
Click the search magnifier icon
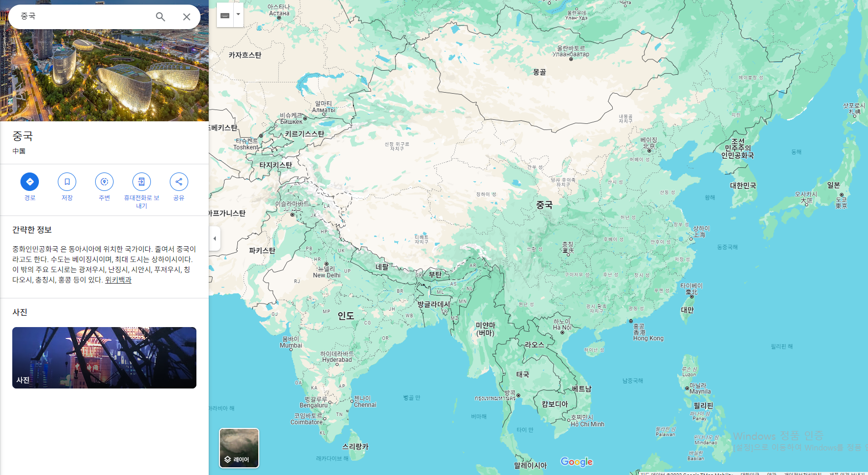click(x=161, y=17)
